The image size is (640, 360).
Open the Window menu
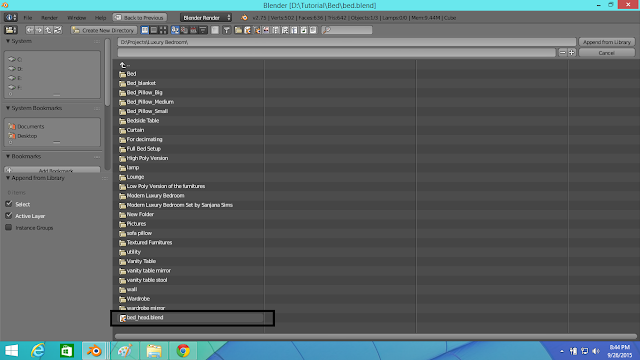click(x=77, y=18)
